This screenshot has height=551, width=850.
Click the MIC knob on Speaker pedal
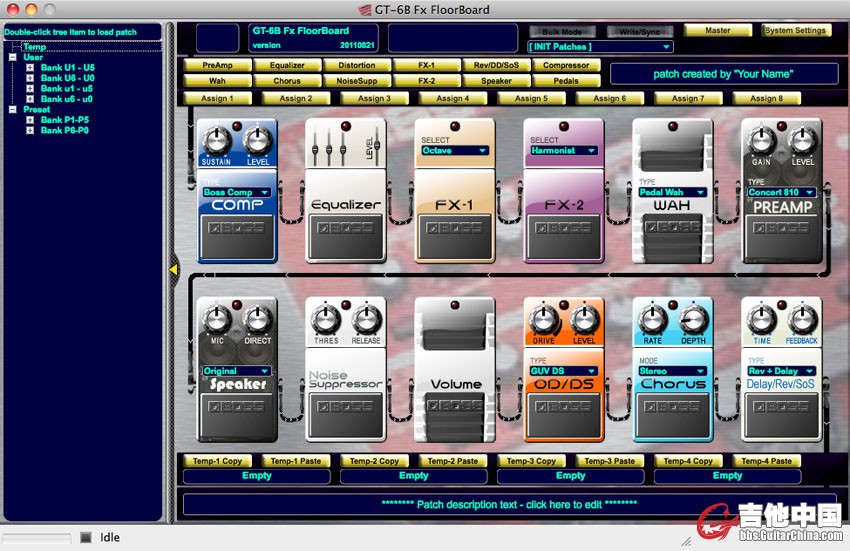point(216,320)
